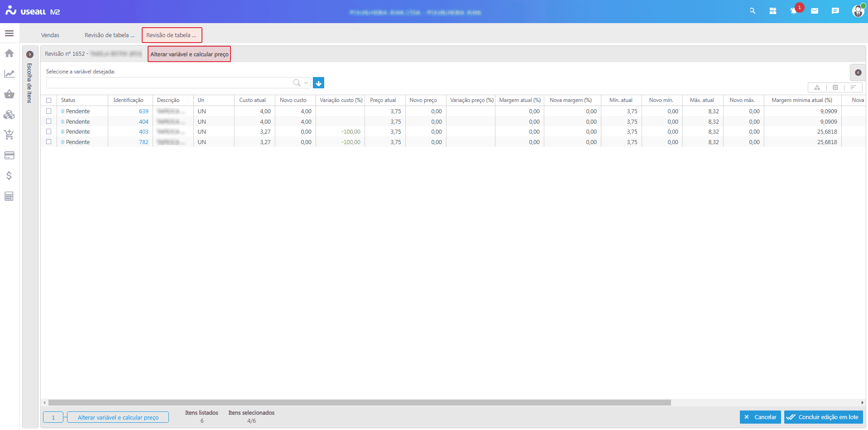Select the Alterar variável e calcular preço tab
The image size is (868, 430).
(189, 54)
